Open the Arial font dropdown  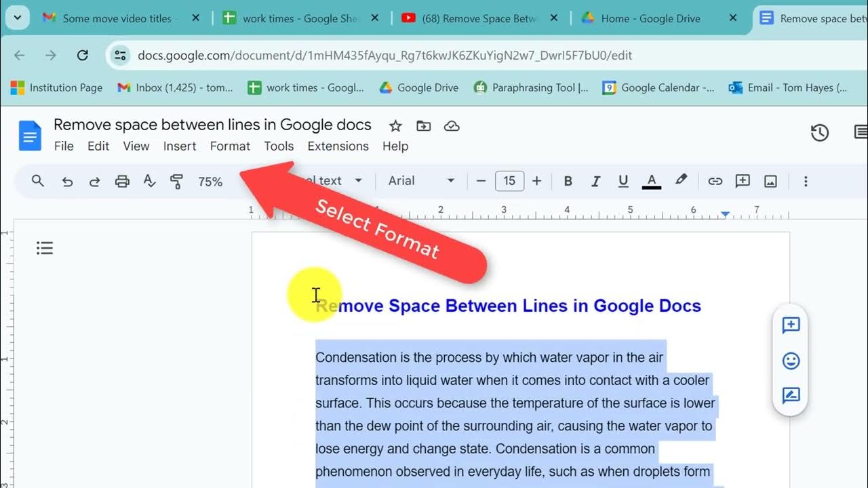click(x=421, y=181)
